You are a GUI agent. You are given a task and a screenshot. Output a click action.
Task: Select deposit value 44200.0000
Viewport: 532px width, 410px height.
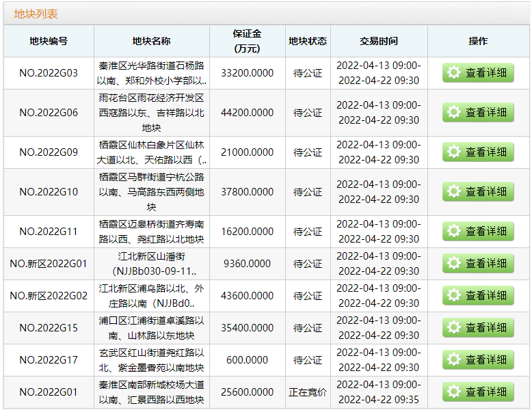click(247, 113)
